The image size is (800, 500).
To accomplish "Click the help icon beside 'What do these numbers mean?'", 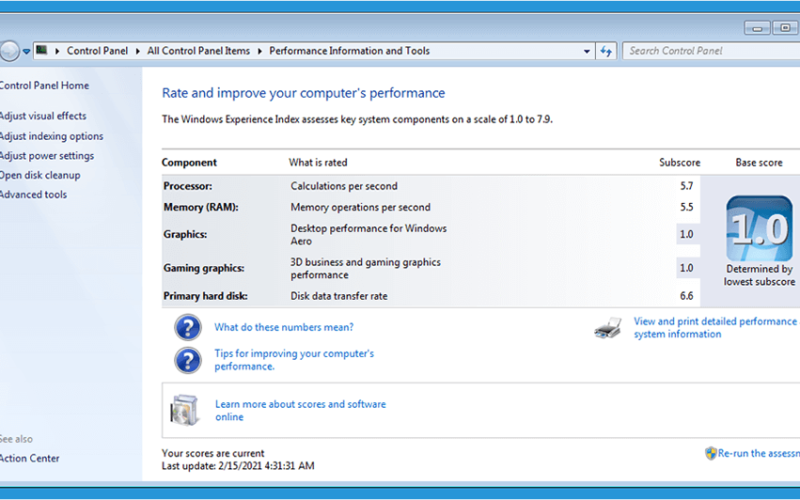I will click(x=188, y=328).
